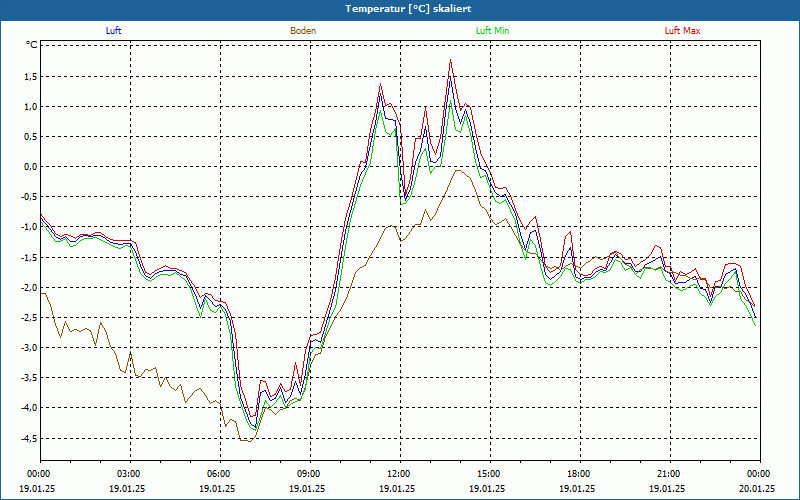Click the -3,0 y-axis value
800x500 pixels.
(x=29, y=347)
